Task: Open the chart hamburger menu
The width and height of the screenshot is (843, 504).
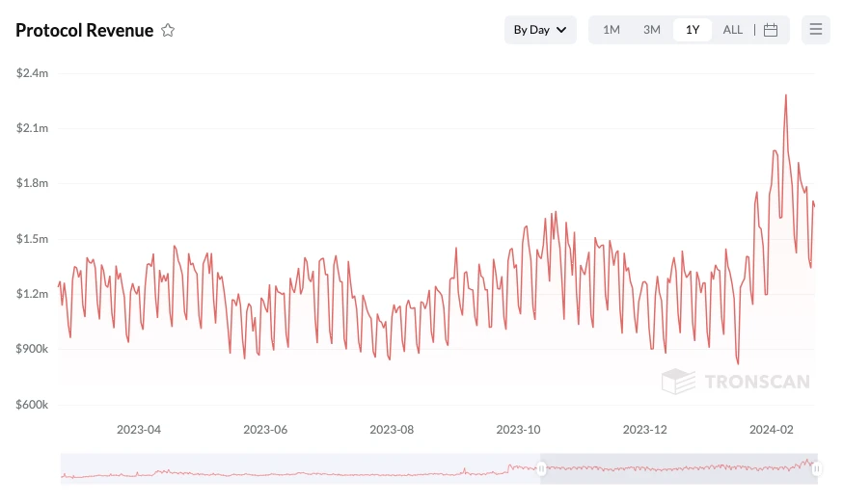Action: click(816, 30)
